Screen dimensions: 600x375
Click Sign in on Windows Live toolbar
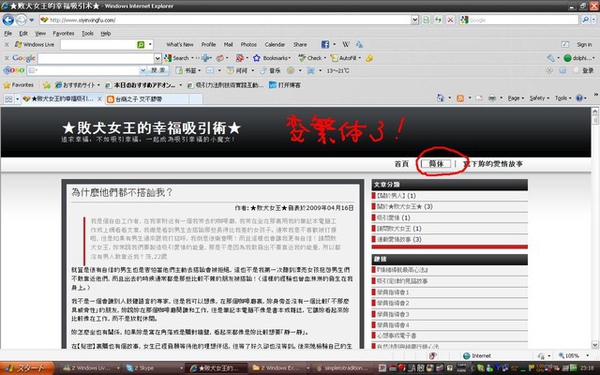[584, 45]
